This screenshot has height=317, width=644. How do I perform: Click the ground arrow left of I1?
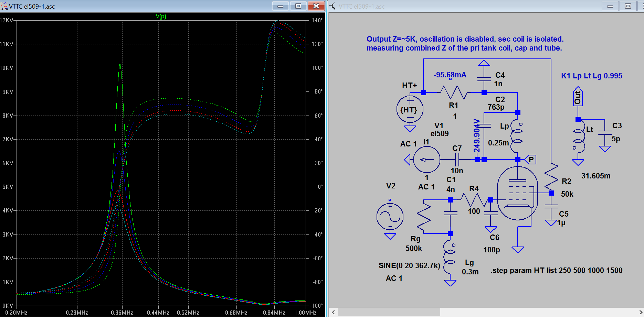tap(407, 160)
